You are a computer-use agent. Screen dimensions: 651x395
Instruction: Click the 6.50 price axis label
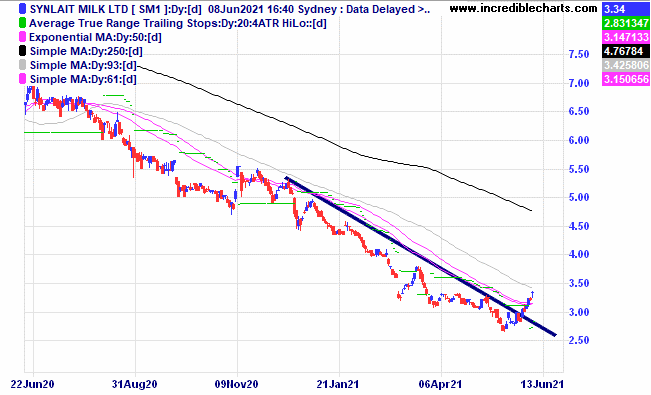pyautogui.click(x=579, y=111)
